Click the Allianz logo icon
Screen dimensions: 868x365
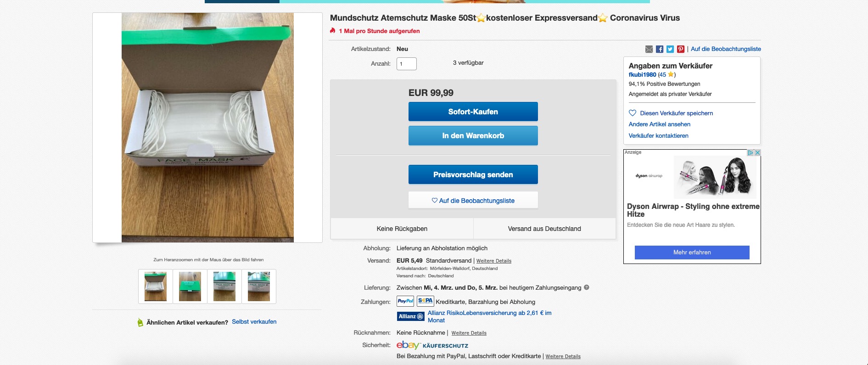coord(411,316)
